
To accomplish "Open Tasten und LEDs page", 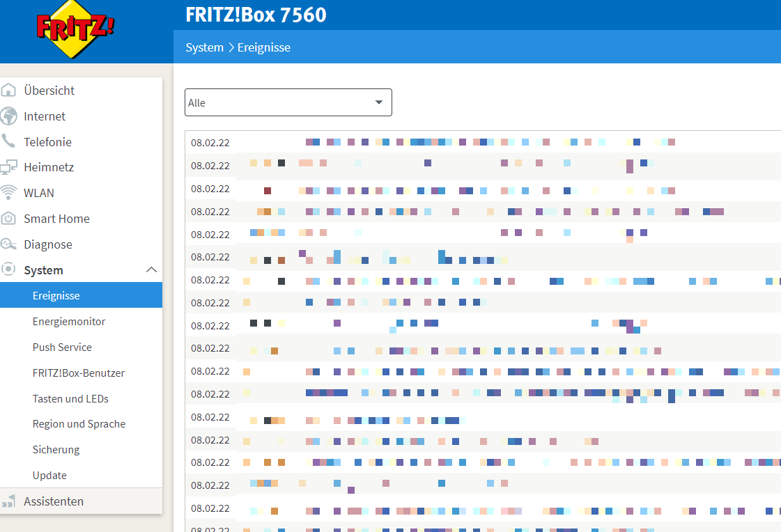I will coord(70,398).
